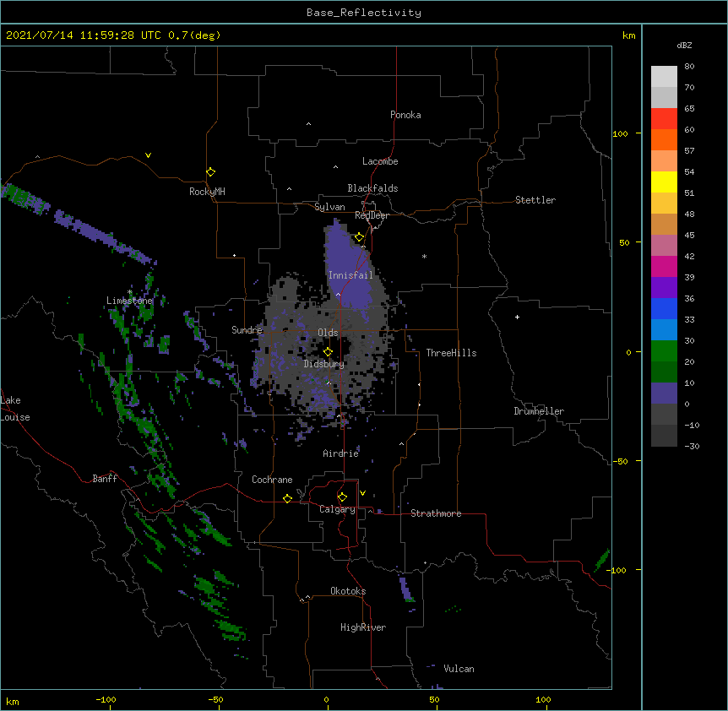
Task: Select the magenta 39-42 dBZ legend swatch
Action: (664, 266)
